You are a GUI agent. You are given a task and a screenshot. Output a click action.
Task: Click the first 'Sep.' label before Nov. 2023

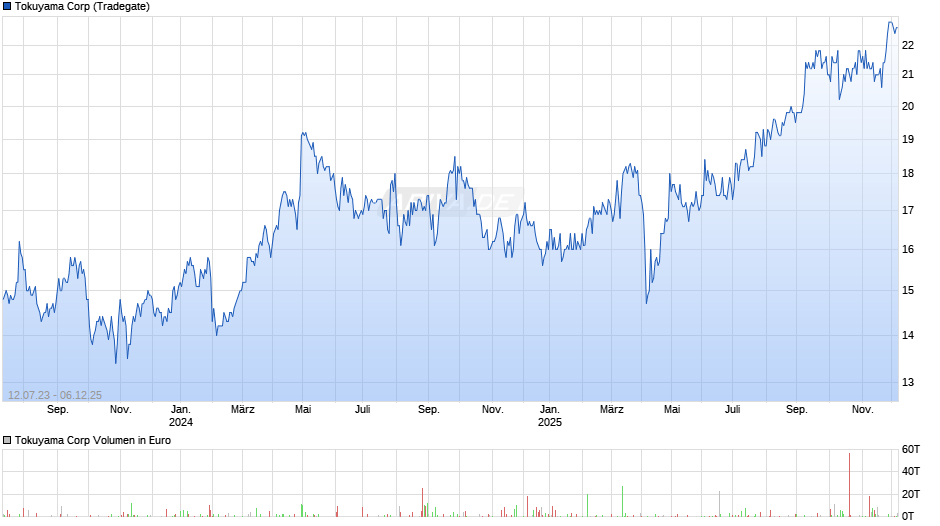pyautogui.click(x=58, y=410)
